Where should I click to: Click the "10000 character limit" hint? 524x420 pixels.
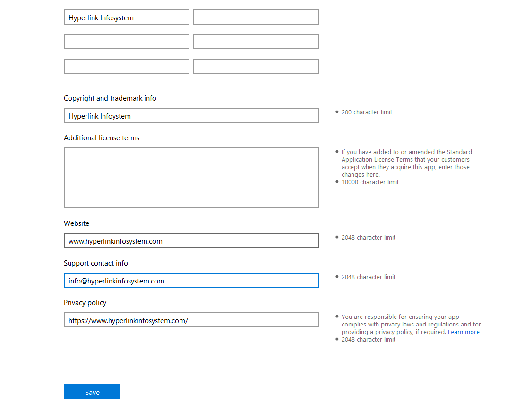point(370,182)
